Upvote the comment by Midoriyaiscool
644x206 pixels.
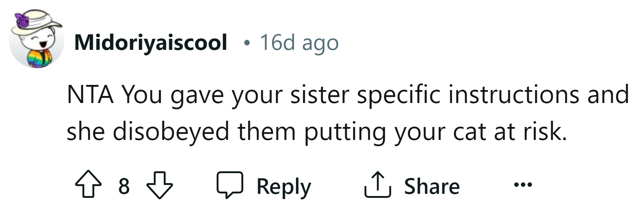tap(88, 185)
